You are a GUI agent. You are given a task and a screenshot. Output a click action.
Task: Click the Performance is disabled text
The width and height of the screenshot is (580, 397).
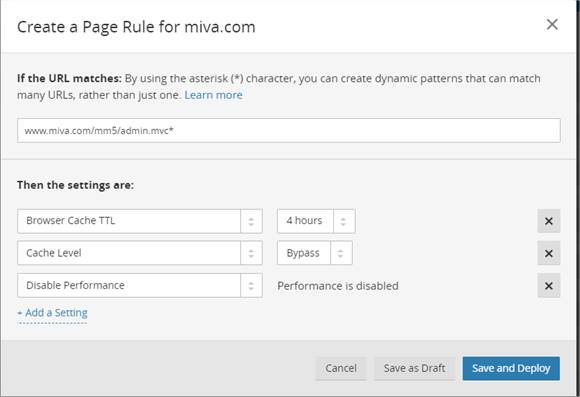[x=338, y=286]
